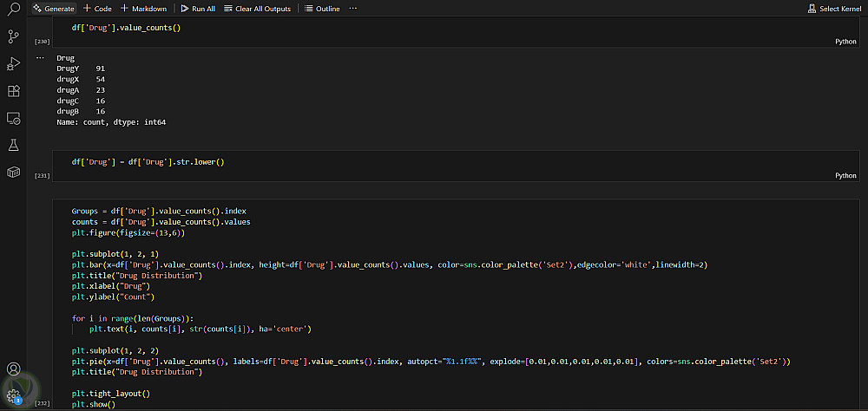Open the Search view in activity bar
This screenshot has width=868, height=411.
(x=13, y=10)
